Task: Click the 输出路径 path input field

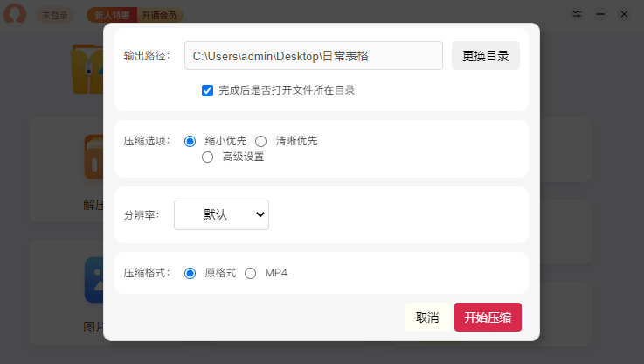Action: (x=313, y=56)
